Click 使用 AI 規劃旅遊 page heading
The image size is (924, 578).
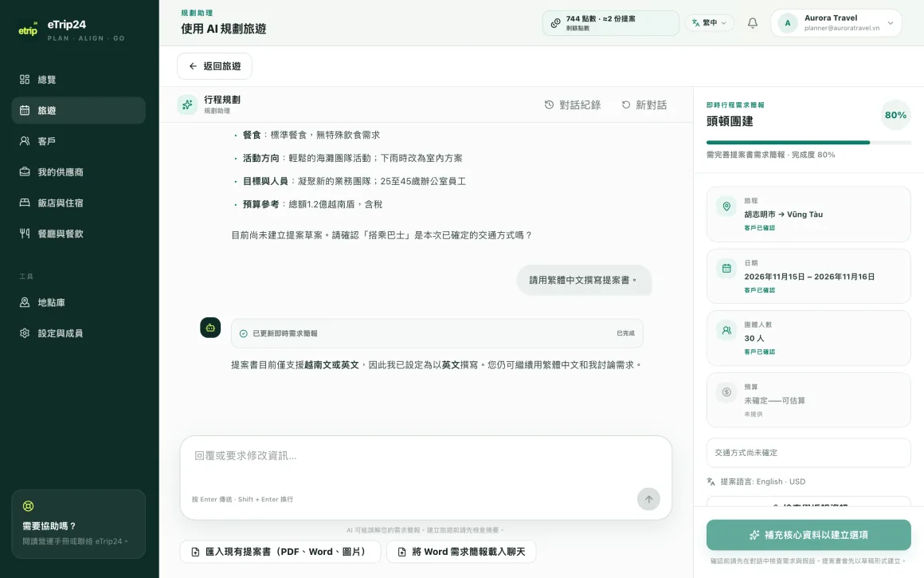click(223, 29)
